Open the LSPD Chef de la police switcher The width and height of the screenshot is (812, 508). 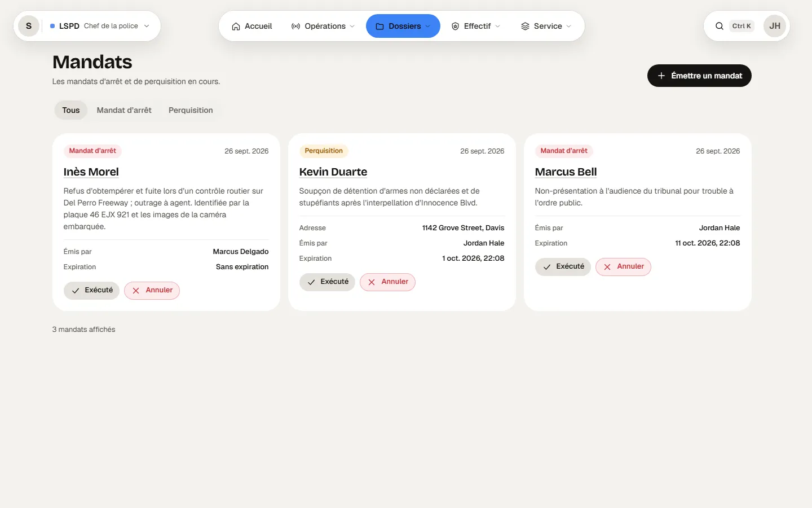tap(100, 26)
